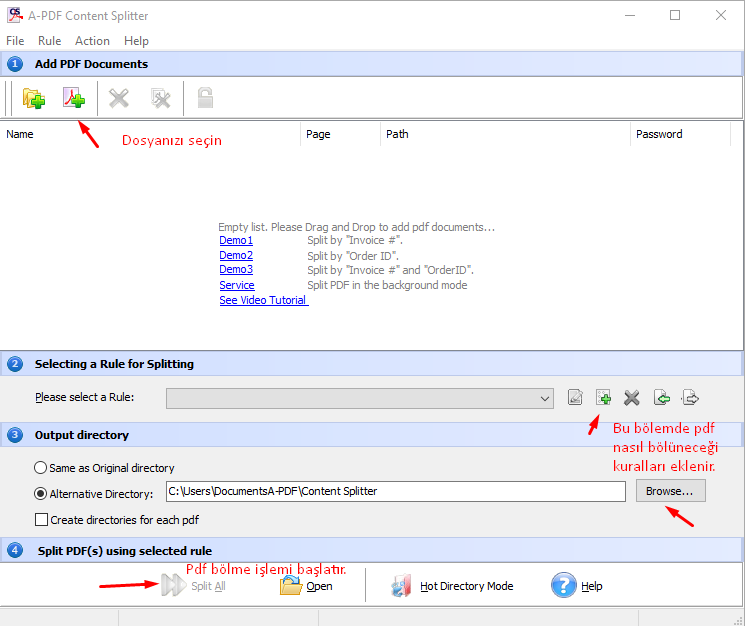Image resolution: width=745 pixels, height=626 pixels.
Task: Click 'Split PDF in the background mode' text
Action: tap(387, 285)
